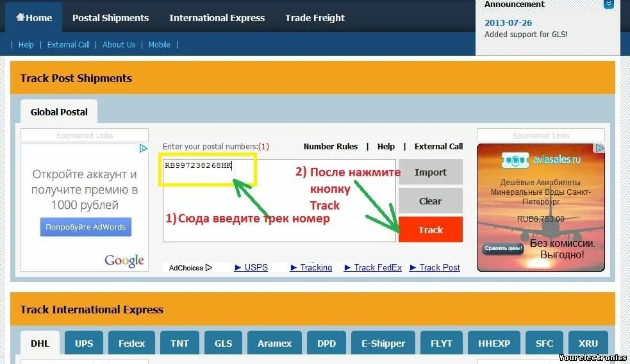Open Postal Shipments menu

tap(110, 18)
